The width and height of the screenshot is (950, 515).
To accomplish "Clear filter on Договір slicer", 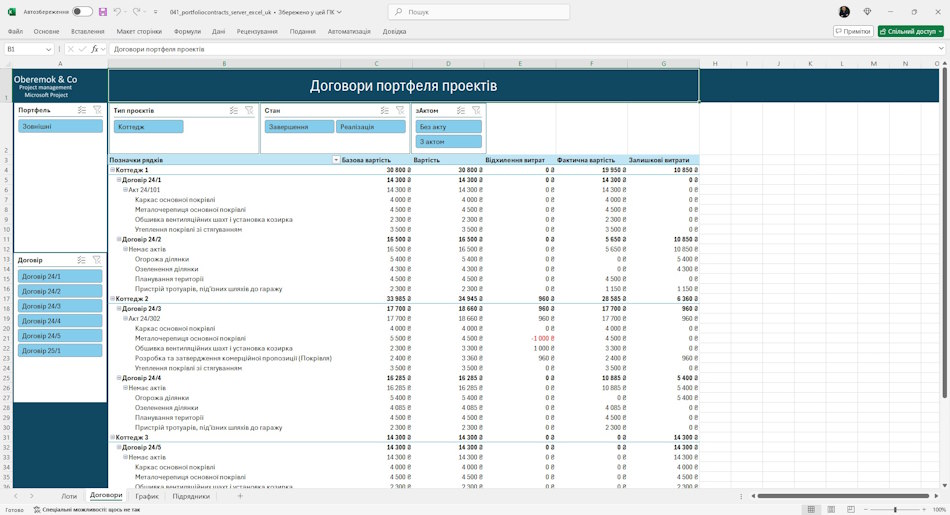I will coord(96,260).
